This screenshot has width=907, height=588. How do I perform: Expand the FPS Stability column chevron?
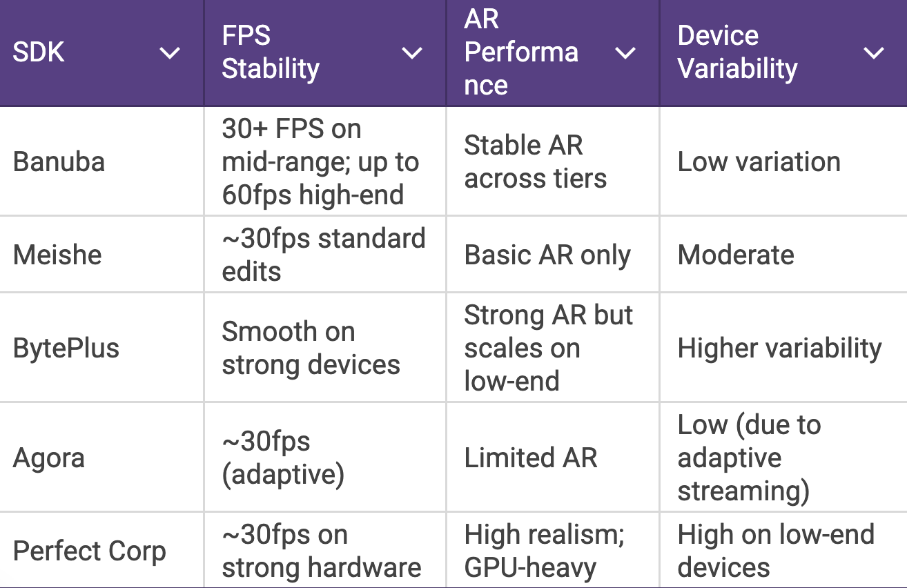click(x=412, y=53)
